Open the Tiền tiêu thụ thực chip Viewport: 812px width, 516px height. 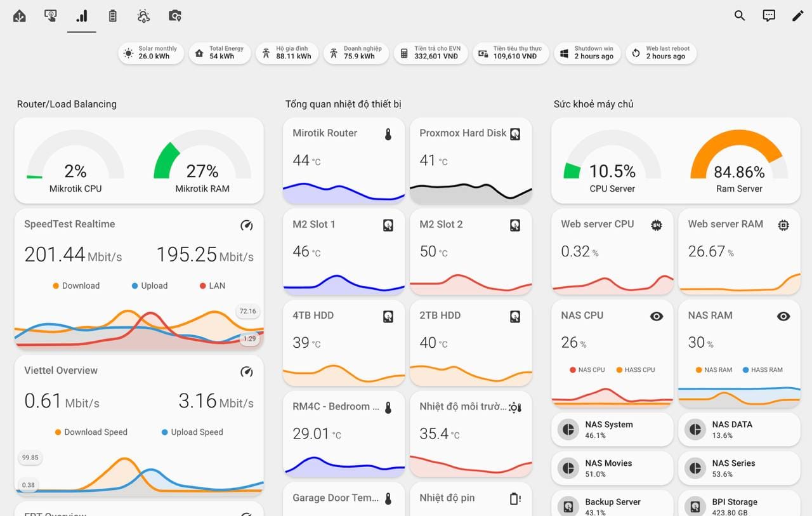511,53
